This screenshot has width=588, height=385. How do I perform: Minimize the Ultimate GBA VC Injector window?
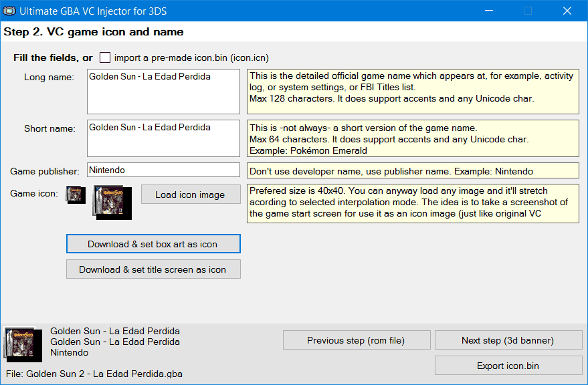coord(489,11)
